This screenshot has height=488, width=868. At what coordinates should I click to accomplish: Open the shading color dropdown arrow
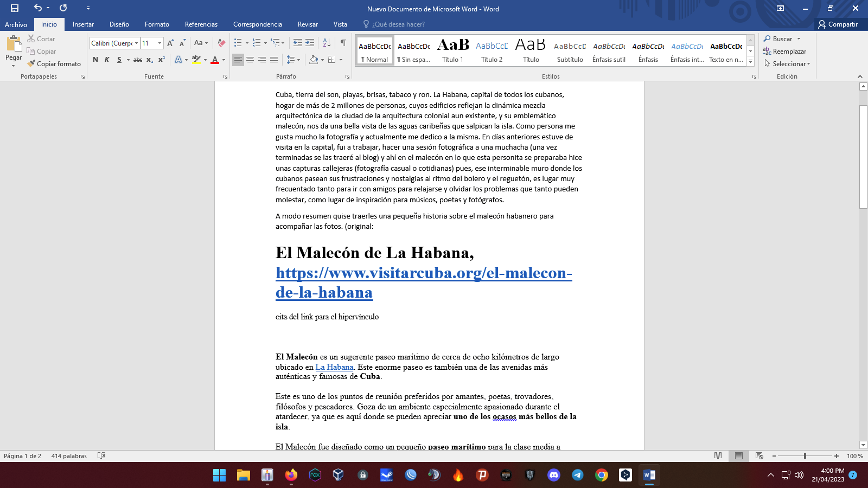pyautogui.click(x=322, y=60)
